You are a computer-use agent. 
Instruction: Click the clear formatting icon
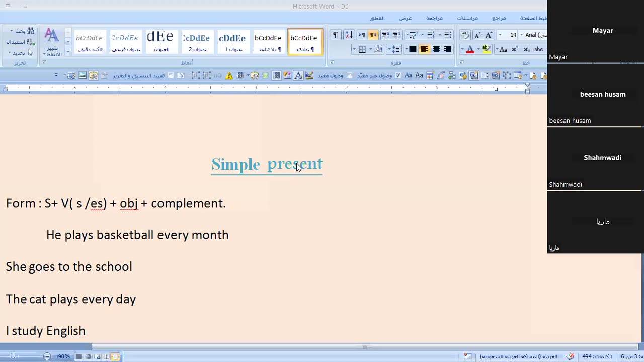465,35
